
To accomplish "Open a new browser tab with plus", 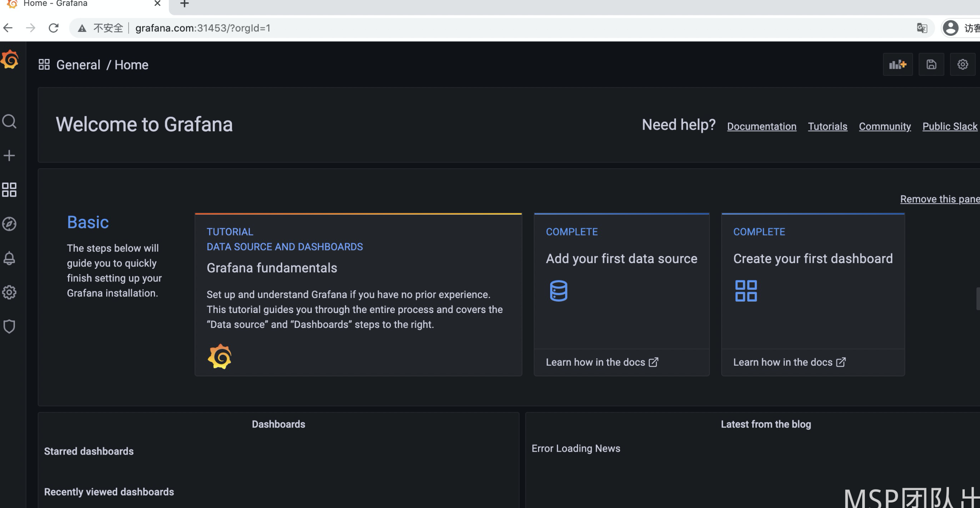I will (184, 4).
